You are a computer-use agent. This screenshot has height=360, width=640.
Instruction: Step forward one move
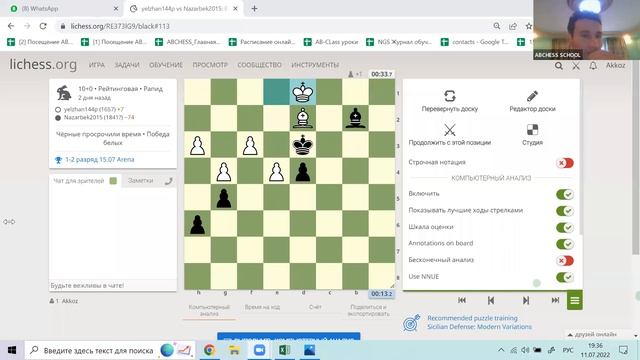tap(526, 300)
